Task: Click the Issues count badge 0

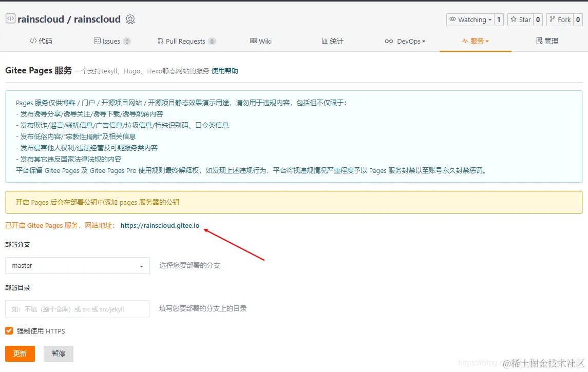Action: click(127, 42)
